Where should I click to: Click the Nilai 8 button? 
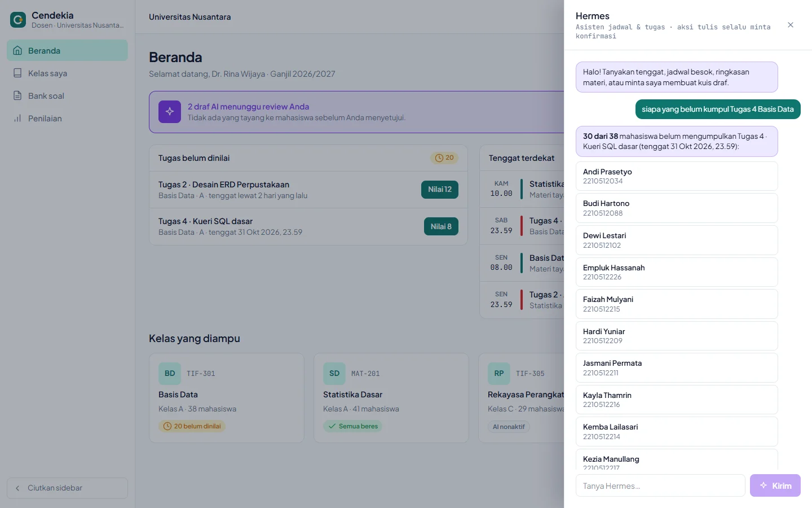point(441,226)
